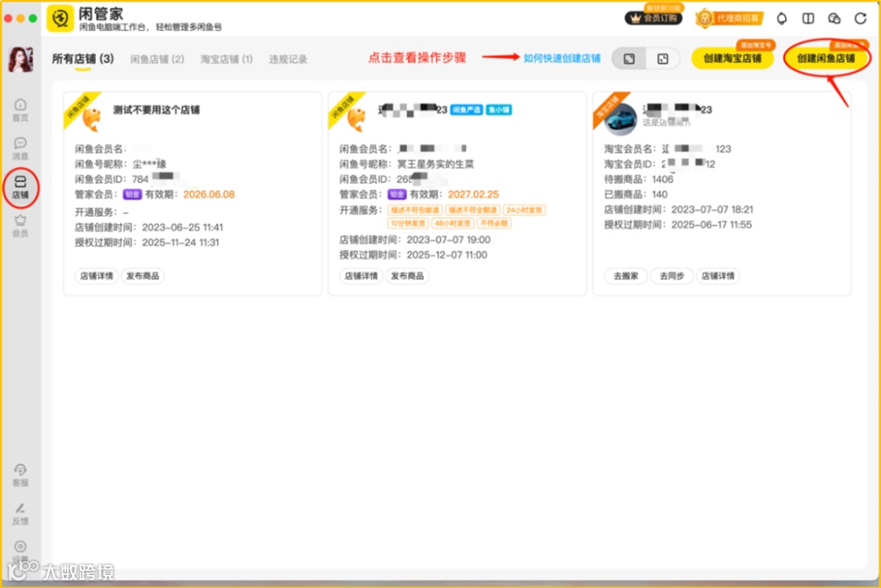Click the 闲管家 app logo
The height and width of the screenshot is (588, 881).
coord(60,19)
